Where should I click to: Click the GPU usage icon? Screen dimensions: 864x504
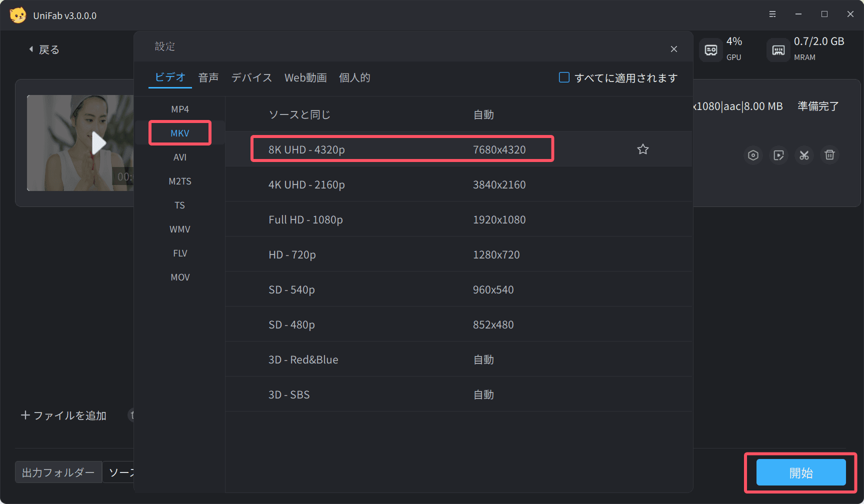tap(710, 50)
